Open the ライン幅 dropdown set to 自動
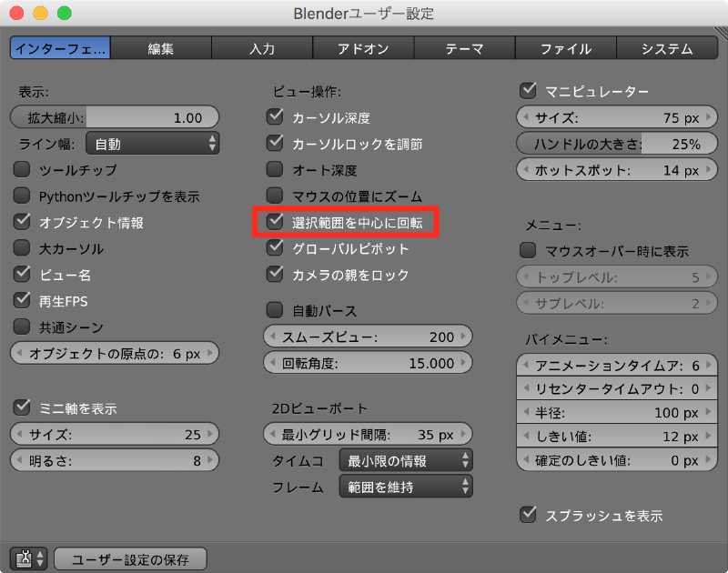This screenshot has height=573, width=728. click(x=152, y=144)
